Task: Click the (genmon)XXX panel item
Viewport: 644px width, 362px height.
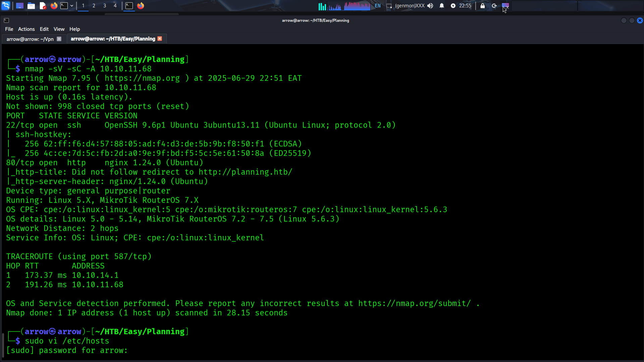Action: pyautogui.click(x=410, y=6)
